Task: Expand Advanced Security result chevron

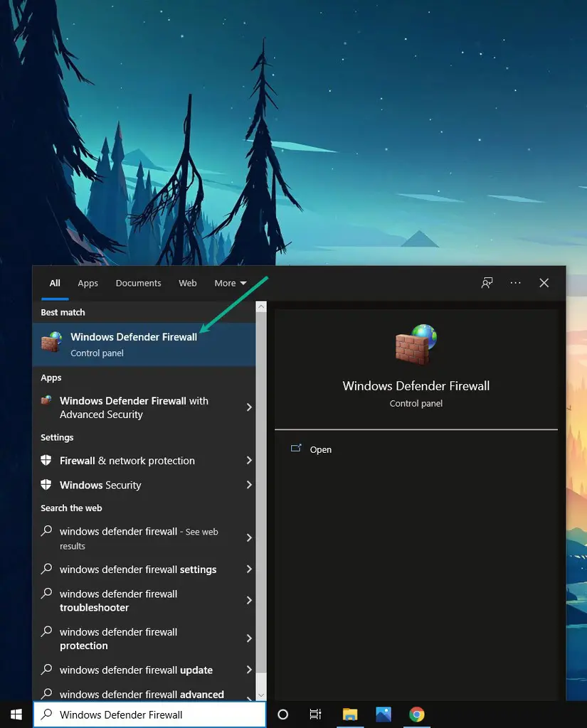Action: pos(249,407)
